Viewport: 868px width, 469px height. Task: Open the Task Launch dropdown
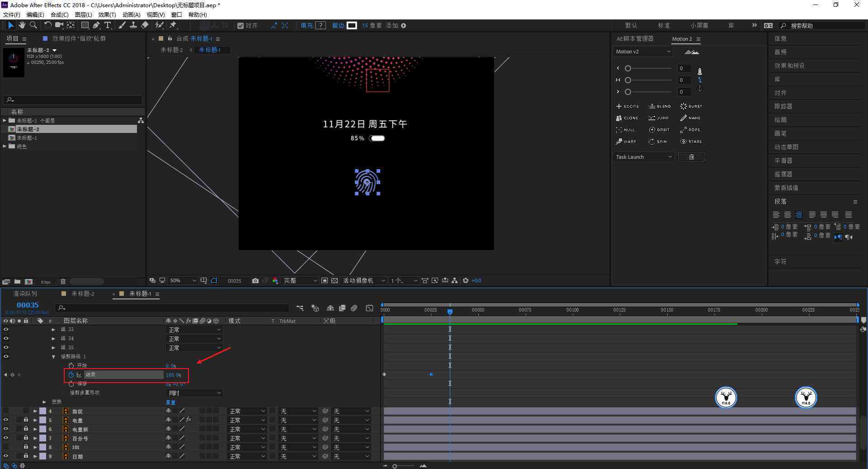[644, 157]
